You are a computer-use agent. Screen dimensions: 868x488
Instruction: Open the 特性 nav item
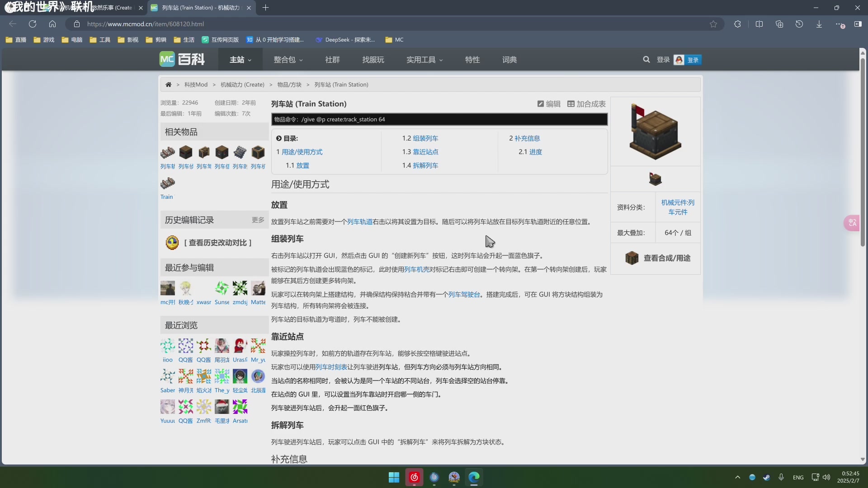click(x=472, y=60)
